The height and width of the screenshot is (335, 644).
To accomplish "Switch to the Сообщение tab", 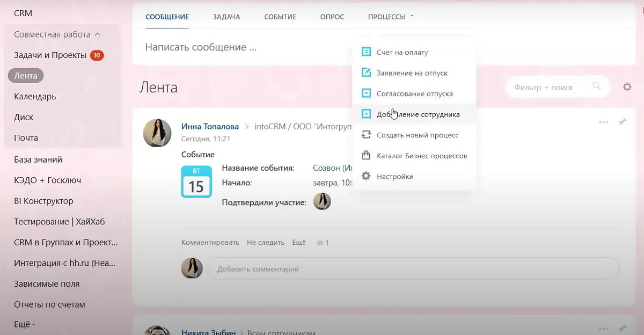I will [x=167, y=17].
